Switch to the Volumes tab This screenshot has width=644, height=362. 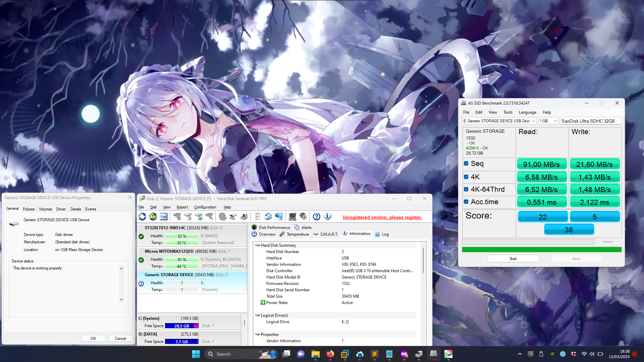coord(45,209)
